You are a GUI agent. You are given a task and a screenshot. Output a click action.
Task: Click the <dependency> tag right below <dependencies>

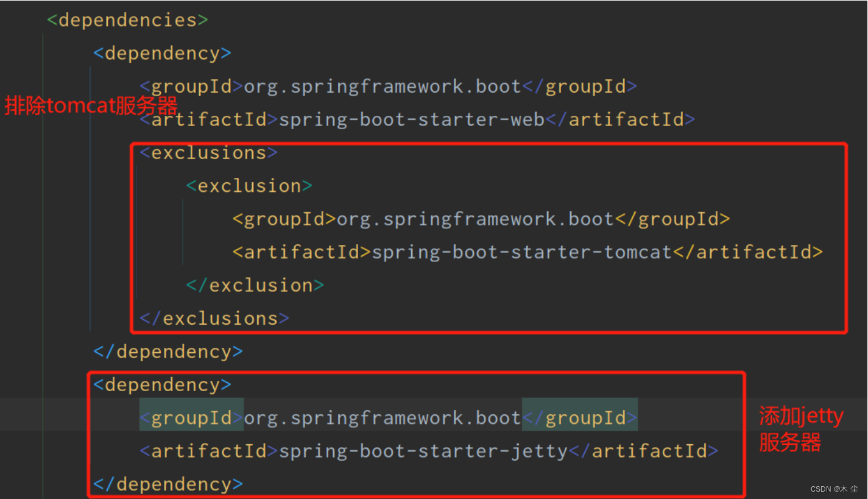pyautogui.click(x=162, y=53)
